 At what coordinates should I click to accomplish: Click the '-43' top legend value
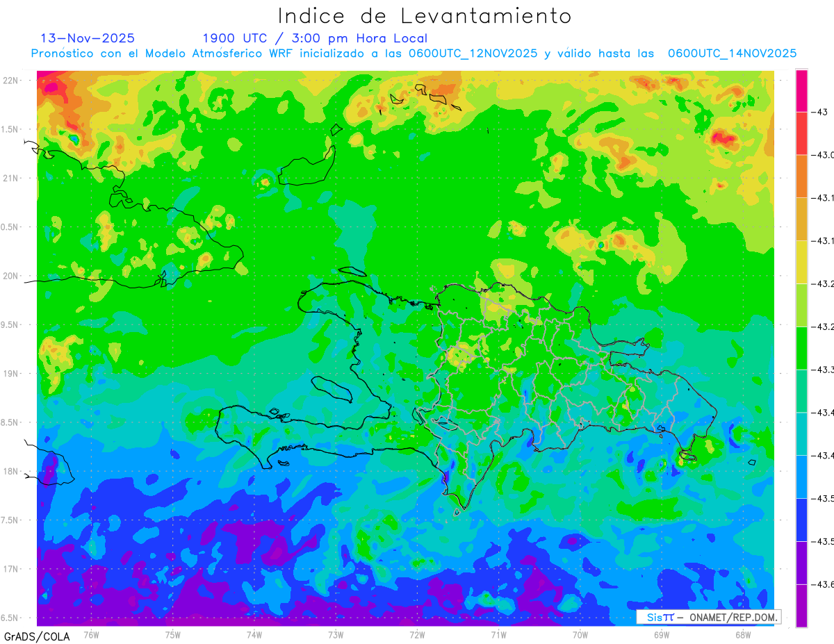[x=819, y=112]
